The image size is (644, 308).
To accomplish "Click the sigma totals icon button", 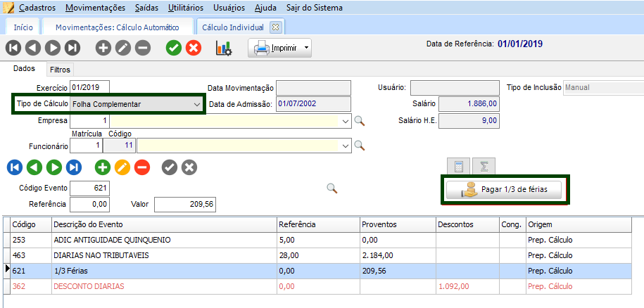I will pyautogui.click(x=484, y=167).
